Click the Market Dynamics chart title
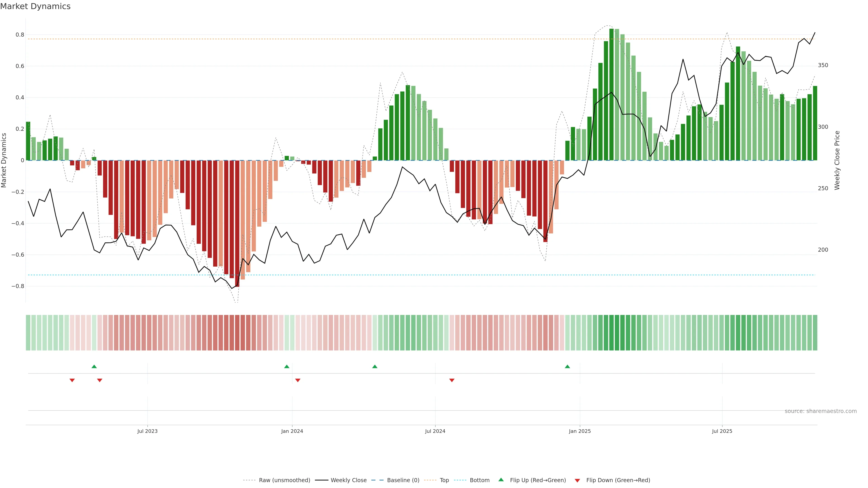The height and width of the screenshot is (488, 868). [x=35, y=6]
